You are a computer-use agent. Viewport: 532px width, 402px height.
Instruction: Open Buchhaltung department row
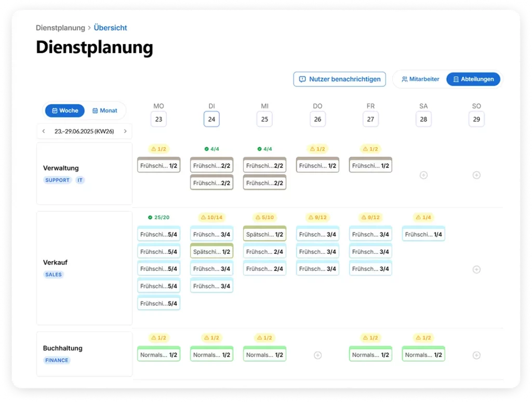pyautogui.click(x=85, y=354)
